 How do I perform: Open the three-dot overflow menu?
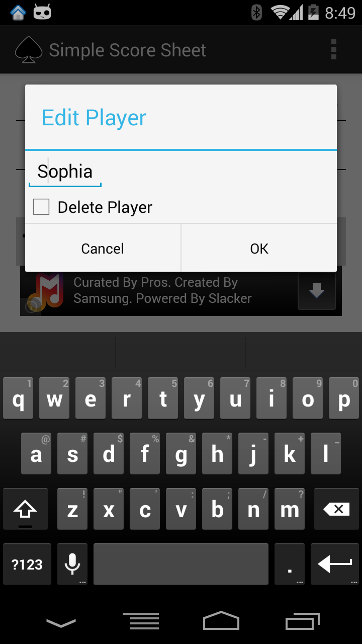[x=333, y=50]
